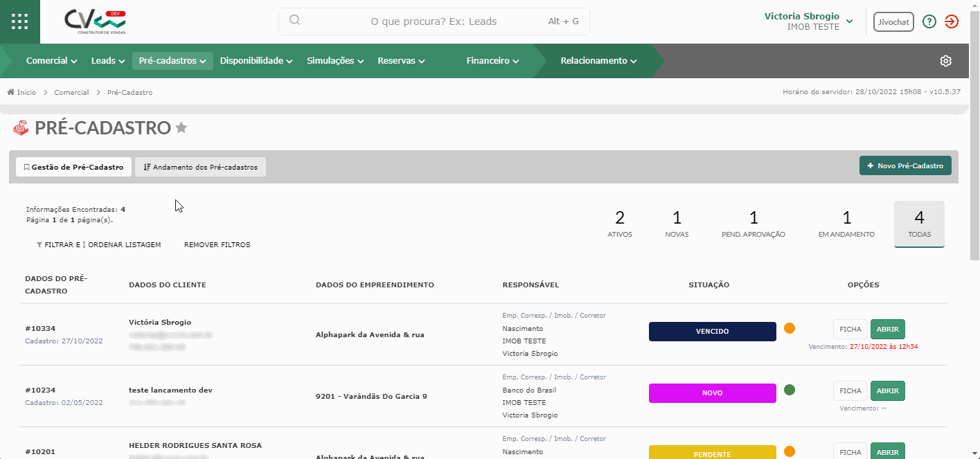Expand the Financeiro menu
The height and width of the screenshot is (459, 980).
pyautogui.click(x=492, y=61)
